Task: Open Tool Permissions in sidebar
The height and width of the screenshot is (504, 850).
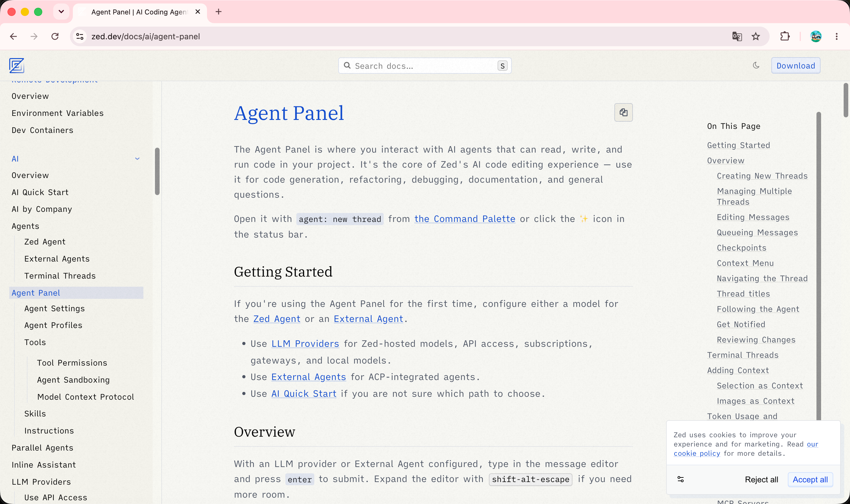Action: pos(72,363)
